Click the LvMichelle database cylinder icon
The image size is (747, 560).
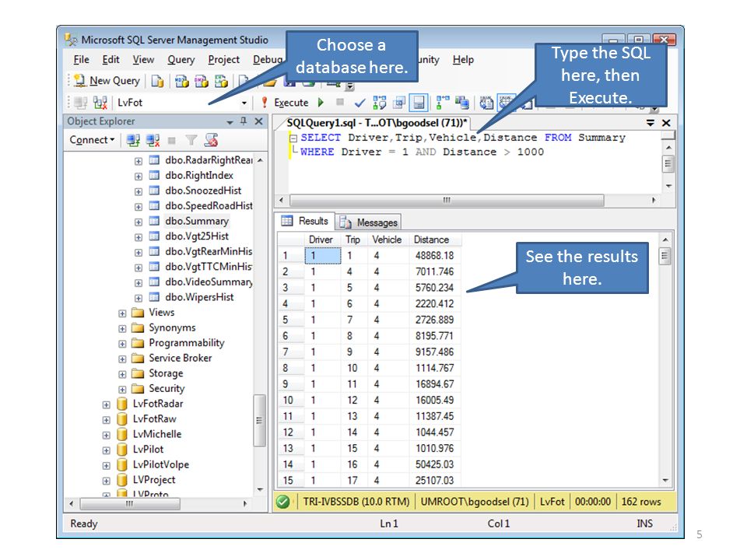click(122, 434)
